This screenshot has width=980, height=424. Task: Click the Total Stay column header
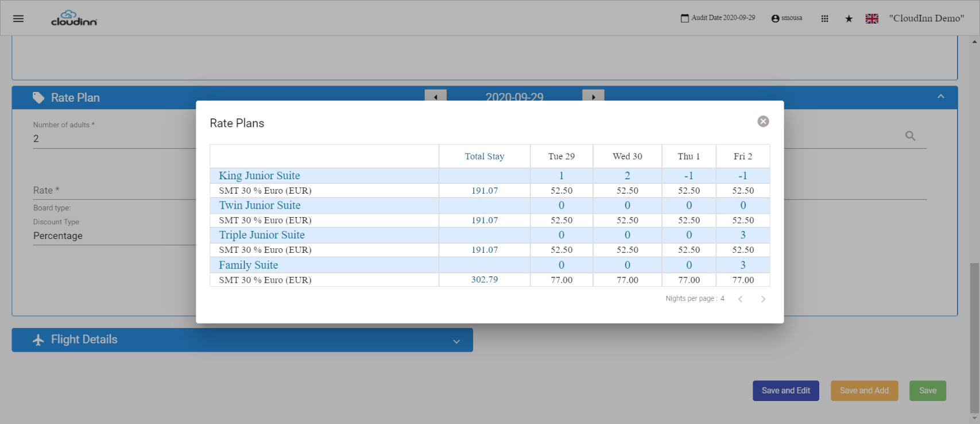click(x=485, y=156)
